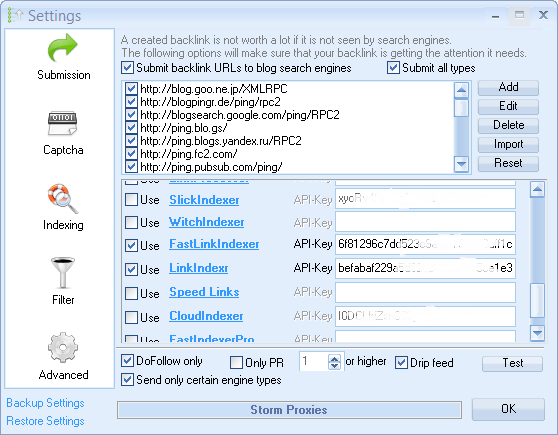This screenshot has height=435, width=558.
Task: Open the CloudIndexer link
Action: (206, 316)
